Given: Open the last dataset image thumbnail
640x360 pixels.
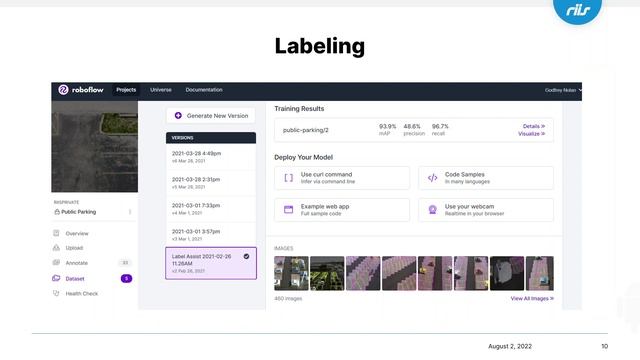Looking at the screenshot, I should [x=540, y=273].
